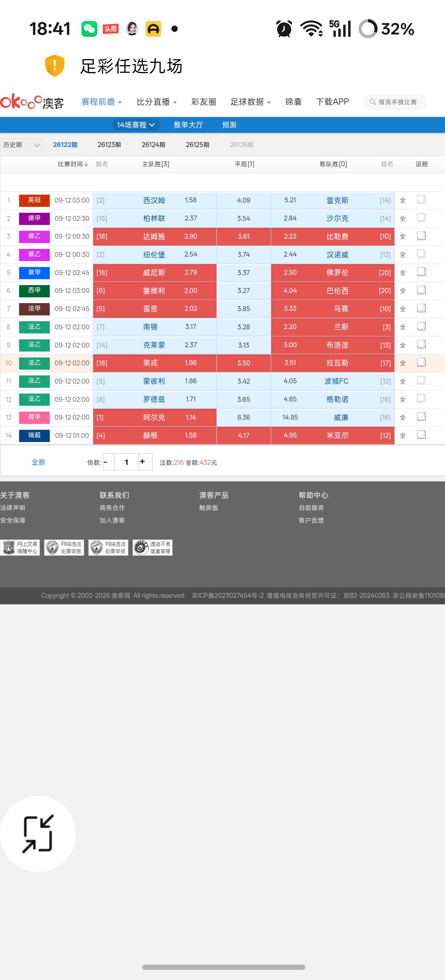Viewport: 445px width, 980px height.
Task: Check 设胆 box for 阿尔克 match
Action: click(421, 416)
